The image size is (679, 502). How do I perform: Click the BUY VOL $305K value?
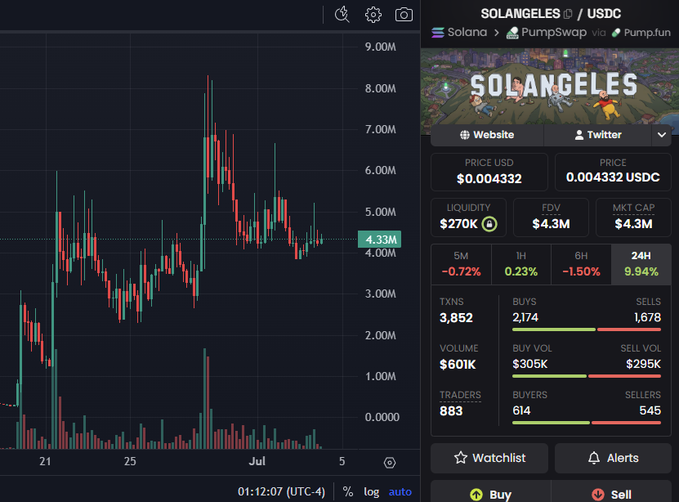tap(530, 364)
